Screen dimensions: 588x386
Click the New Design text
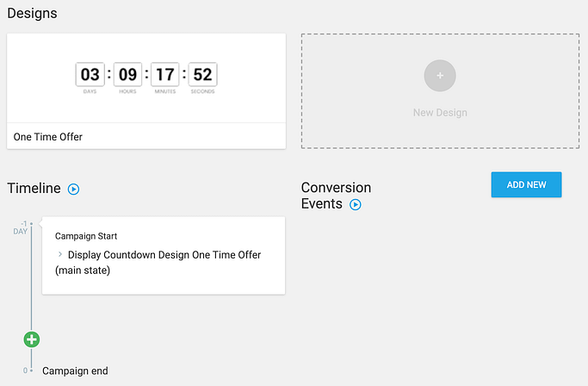[440, 113]
